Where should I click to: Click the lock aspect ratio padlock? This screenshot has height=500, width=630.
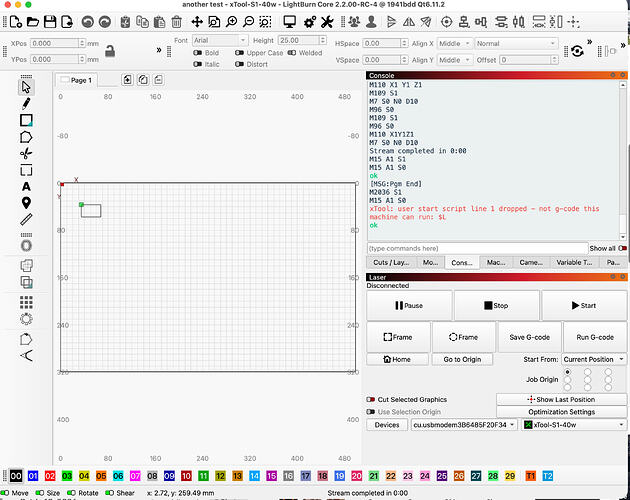(110, 51)
